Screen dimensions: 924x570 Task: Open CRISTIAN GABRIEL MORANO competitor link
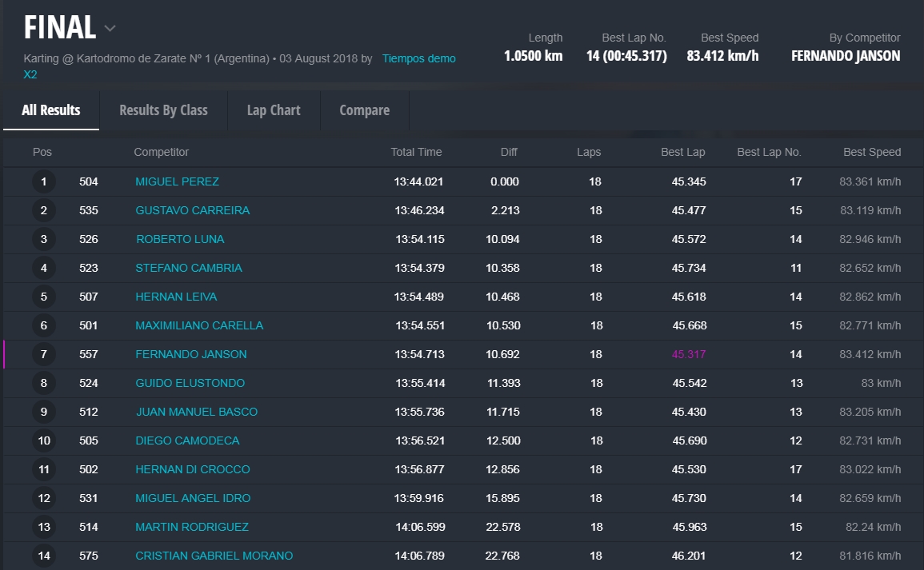click(x=214, y=556)
